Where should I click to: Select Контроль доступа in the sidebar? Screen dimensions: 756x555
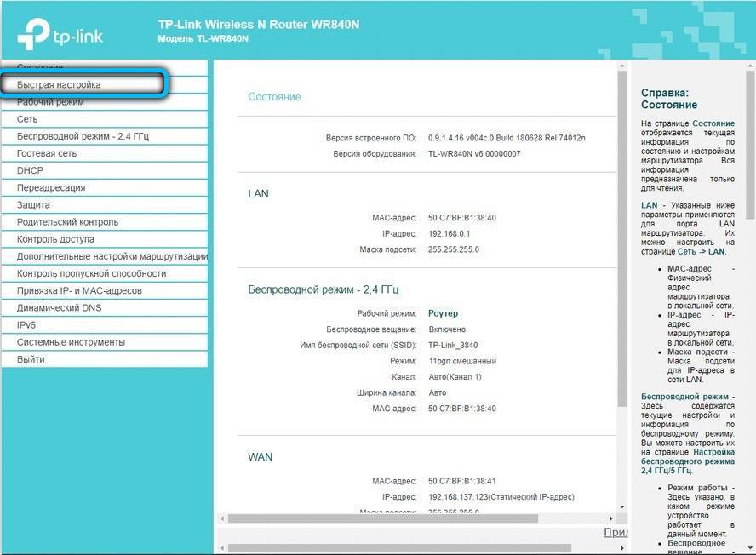click(x=56, y=239)
